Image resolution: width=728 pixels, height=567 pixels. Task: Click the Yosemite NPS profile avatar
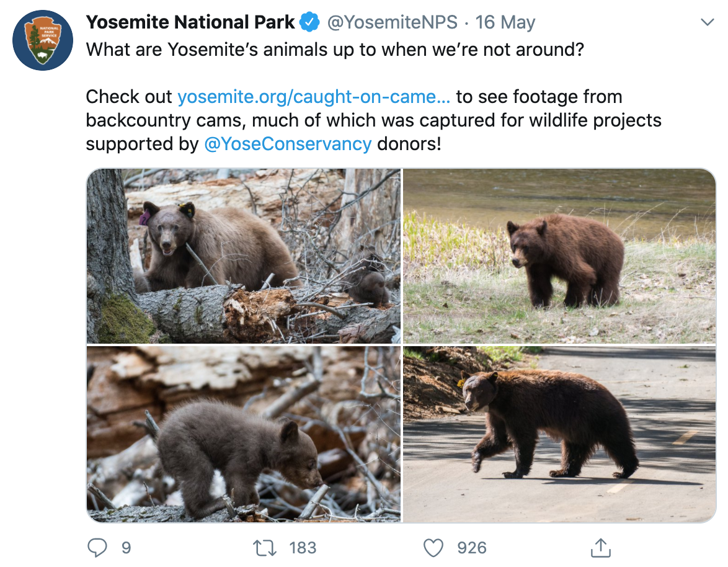(43, 40)
